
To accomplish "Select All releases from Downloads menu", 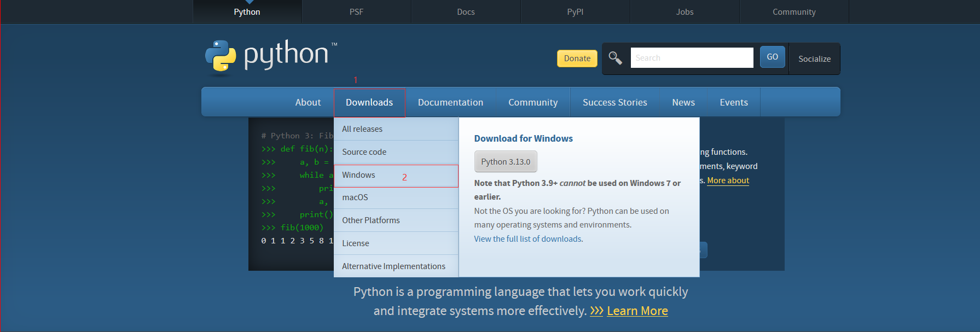I will [396, 129].
